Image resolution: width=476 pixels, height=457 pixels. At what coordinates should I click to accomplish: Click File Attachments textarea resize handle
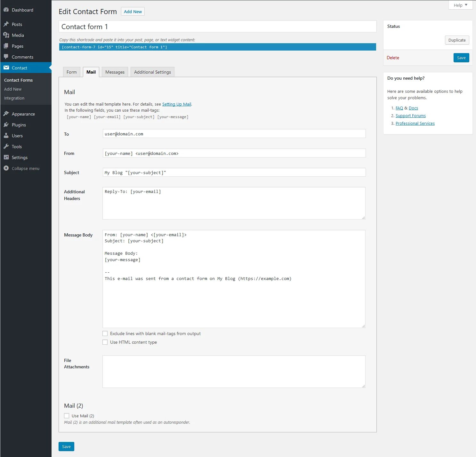coord(363,386)
